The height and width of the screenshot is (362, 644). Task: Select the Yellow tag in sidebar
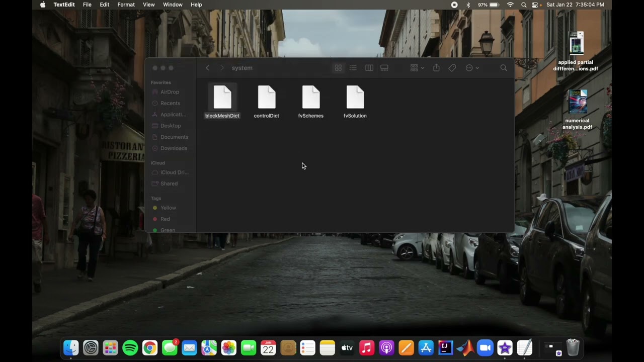pyautogui.click(x=168, y=208)
